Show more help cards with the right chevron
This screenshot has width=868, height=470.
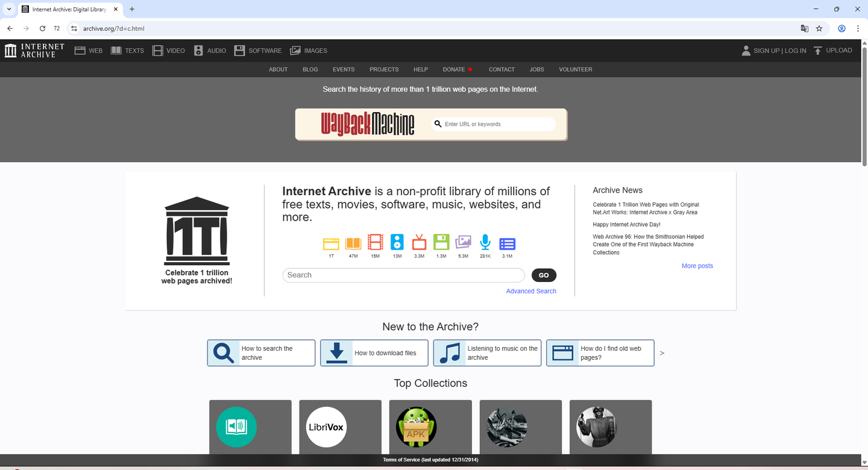pos(662,353)
